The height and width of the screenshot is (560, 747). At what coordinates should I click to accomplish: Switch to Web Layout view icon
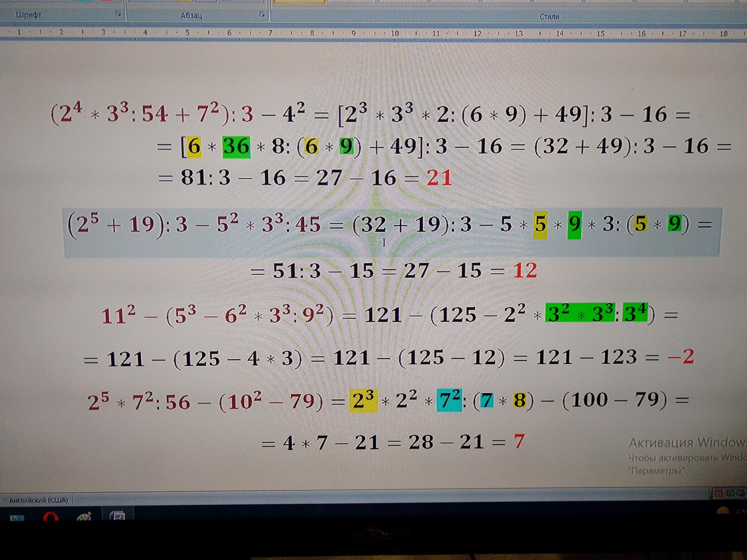[741, 493]
